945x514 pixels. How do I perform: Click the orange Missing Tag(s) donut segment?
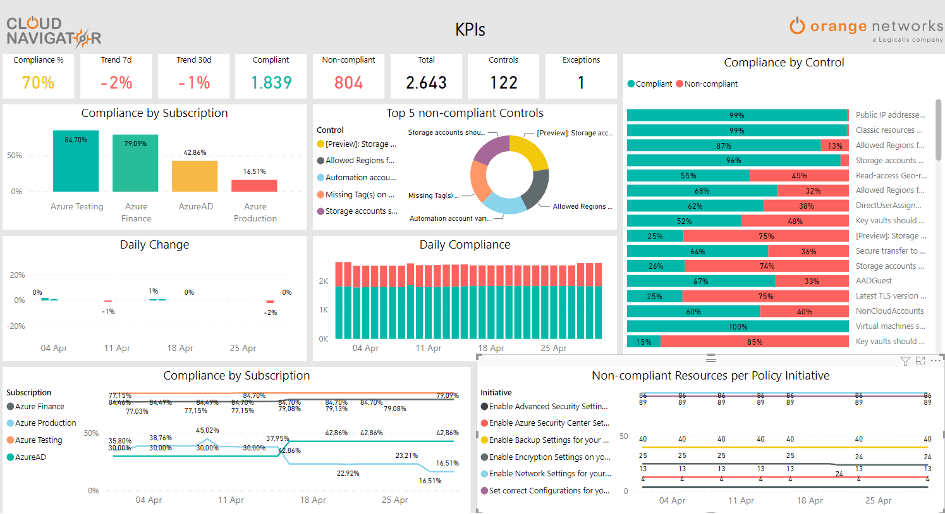[x=480, y=181]
